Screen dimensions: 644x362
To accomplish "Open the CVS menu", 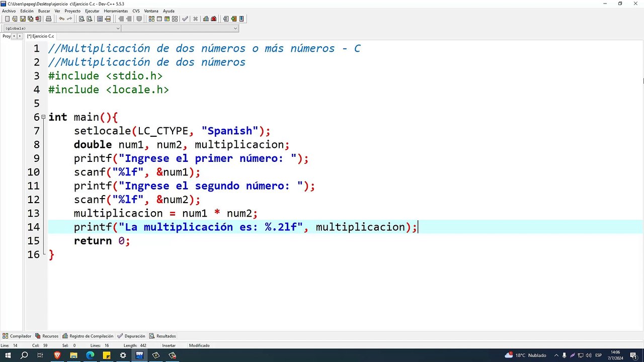I will tap(136, 11).
